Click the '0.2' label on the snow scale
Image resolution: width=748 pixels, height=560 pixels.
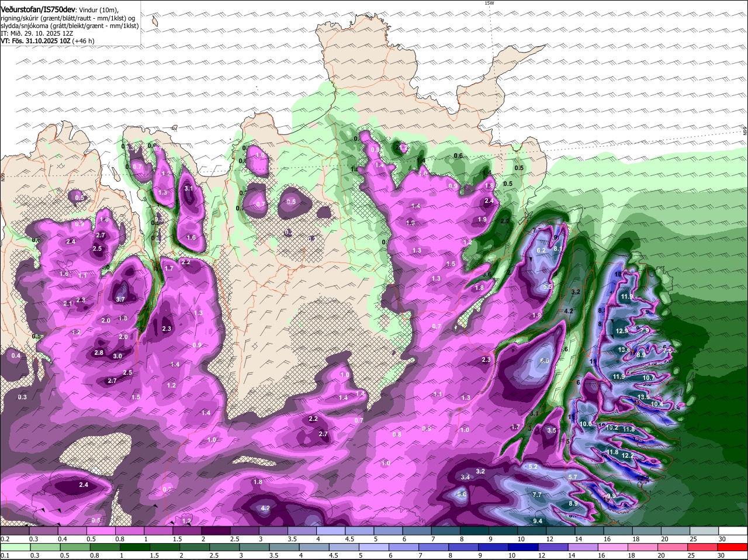[5, 539]
